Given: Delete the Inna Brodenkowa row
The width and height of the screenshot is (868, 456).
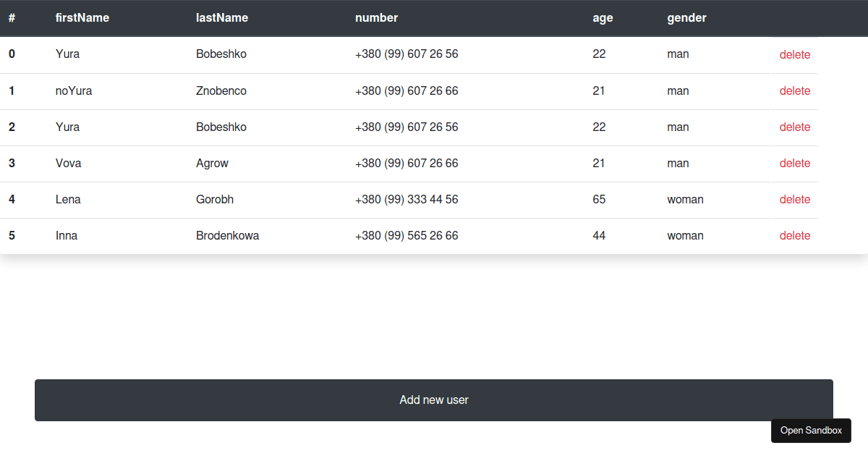Looking at the screenshot, I should click(795, 236).
